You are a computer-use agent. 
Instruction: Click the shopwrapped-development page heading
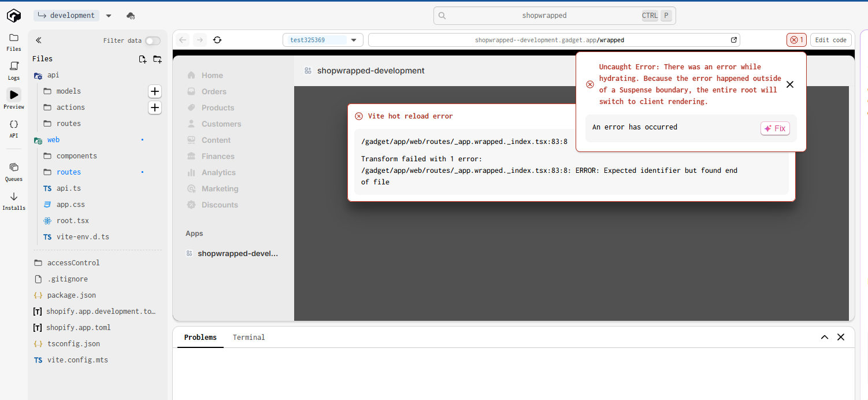[x=371, y=71]
